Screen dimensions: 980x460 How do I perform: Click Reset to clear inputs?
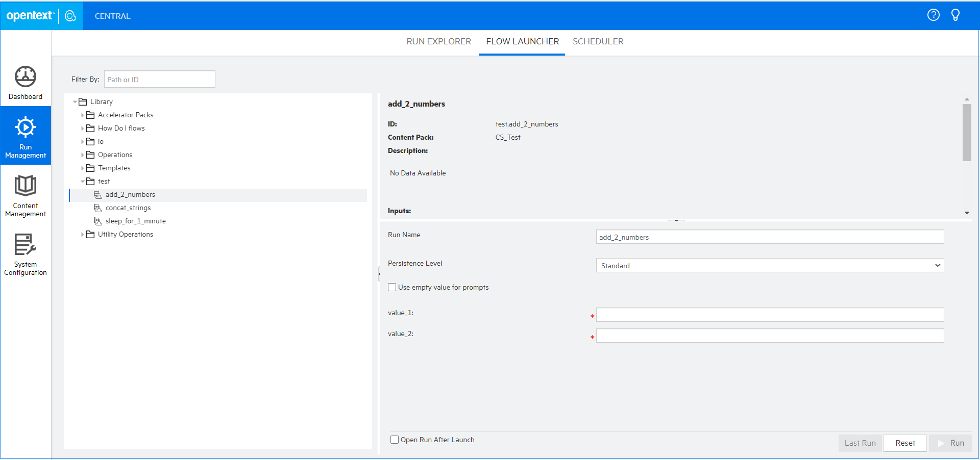(x=904, y=443)
